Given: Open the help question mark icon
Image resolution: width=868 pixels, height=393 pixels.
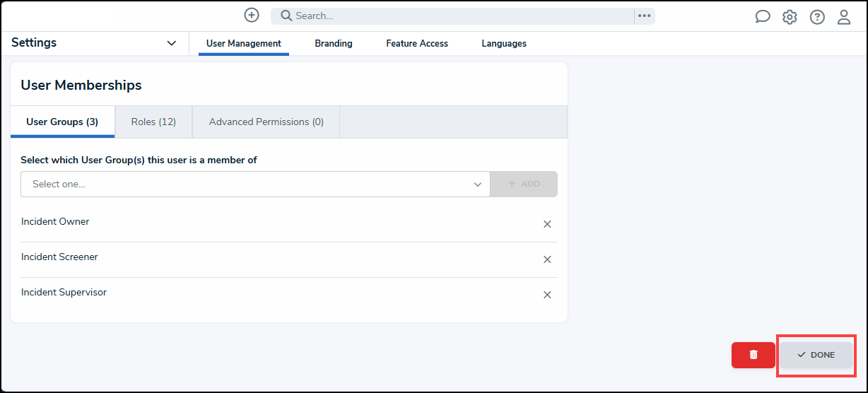Looking at the screenshot, I should pos(817,17).
